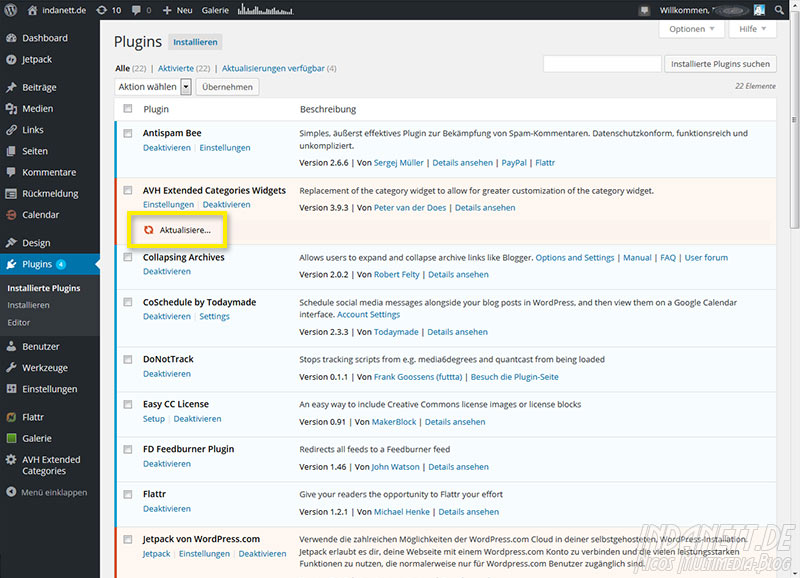Click the Benutzer user icon
The image size is (800, 578).
click(x=11, y=346)
